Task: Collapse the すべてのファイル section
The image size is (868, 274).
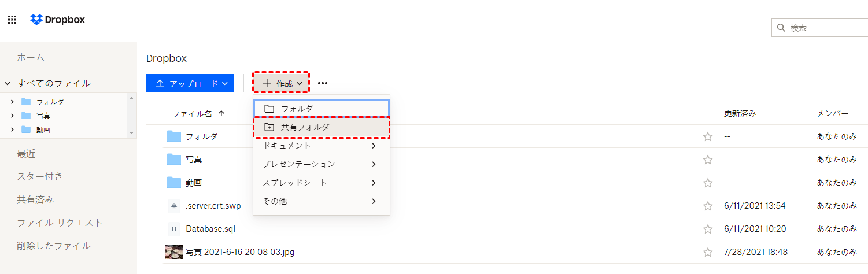Action: [x=8, y=83]
